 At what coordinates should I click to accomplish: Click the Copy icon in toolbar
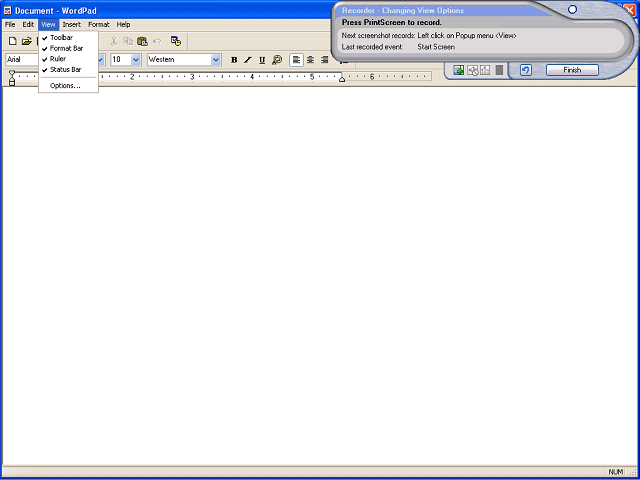128,41
